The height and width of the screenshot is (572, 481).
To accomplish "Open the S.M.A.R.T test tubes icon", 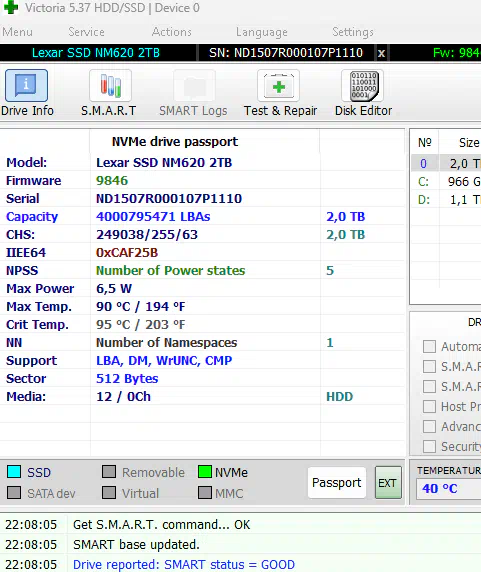I will click(110, 85).
